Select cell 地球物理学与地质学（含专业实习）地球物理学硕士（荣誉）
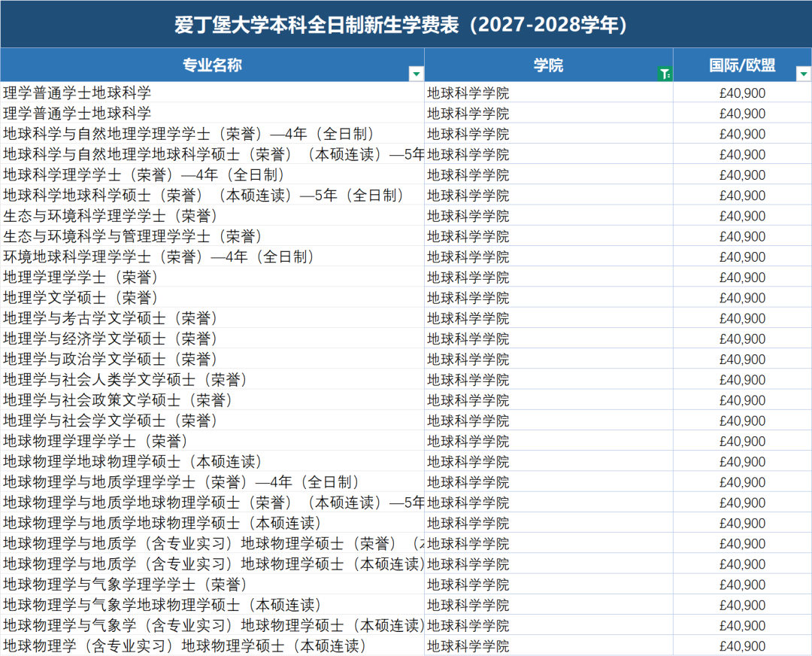 [x=212, y=544]
